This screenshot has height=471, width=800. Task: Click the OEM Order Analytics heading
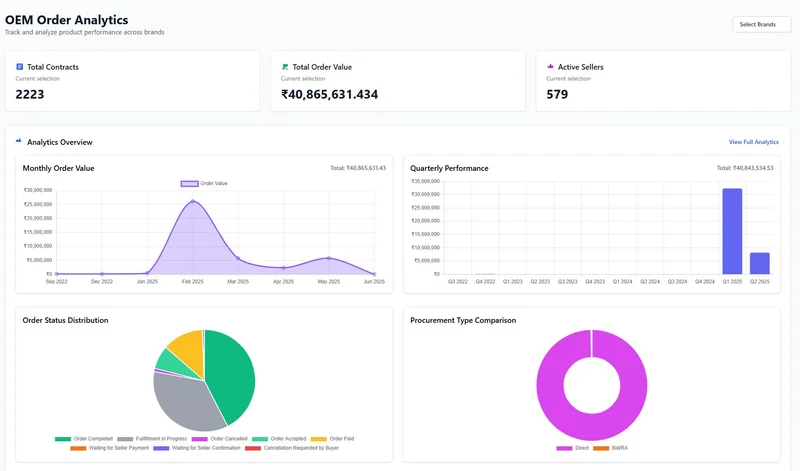pos(67,20)
